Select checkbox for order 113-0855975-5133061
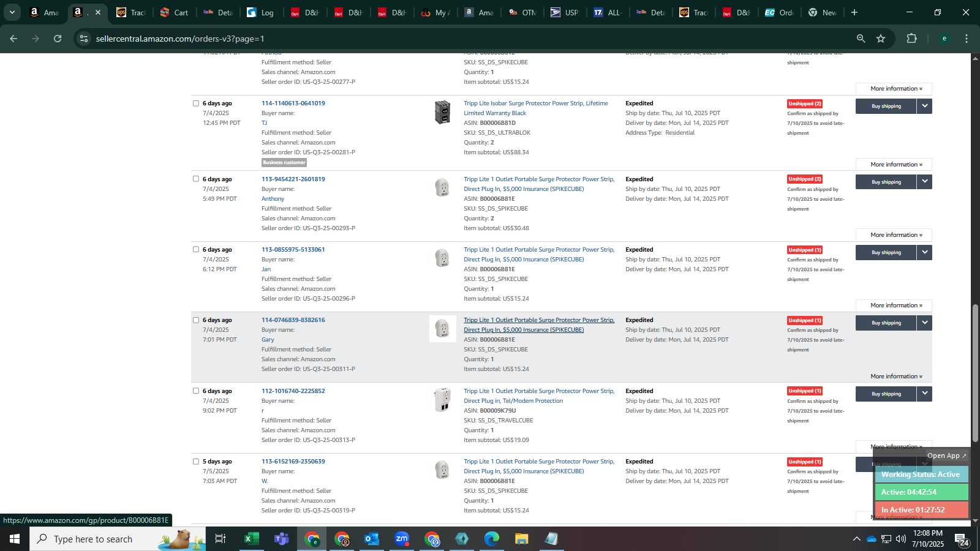This screenshot has width=980, height=551. point(196,250)
